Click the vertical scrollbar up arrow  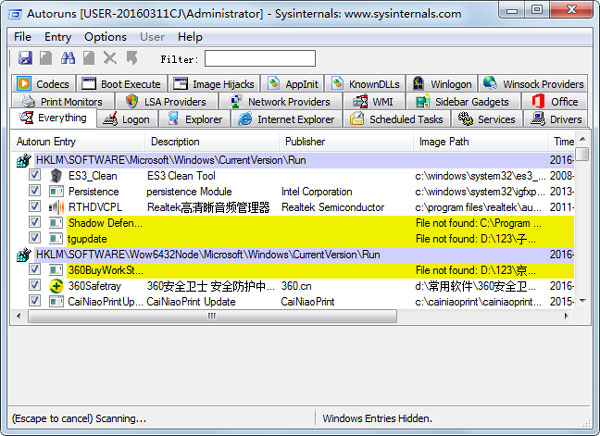click(x=582, y=139)
